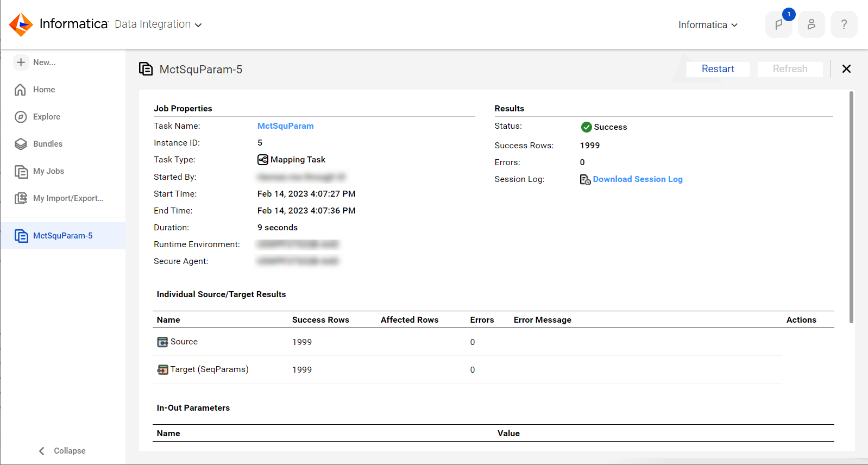Viewport: 868px width, 465px height.
Task: Click the Explore compass icon
Action: (x=21, y=117)
